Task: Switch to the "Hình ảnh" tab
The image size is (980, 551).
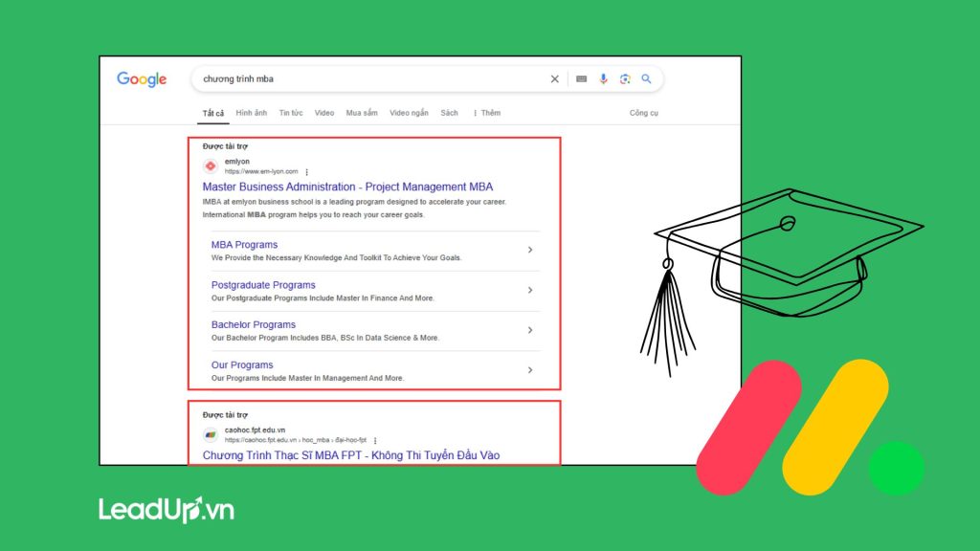Action: coord(252,113)
